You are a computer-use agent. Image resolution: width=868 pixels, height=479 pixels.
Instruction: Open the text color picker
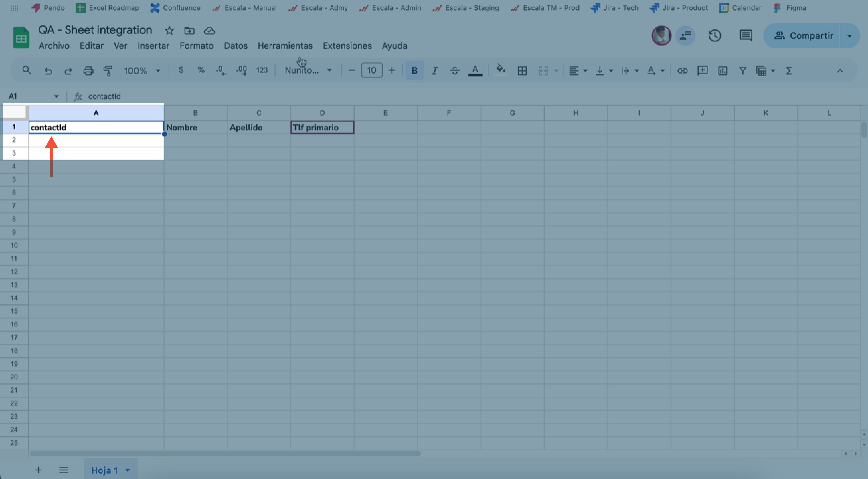(475, 71)
